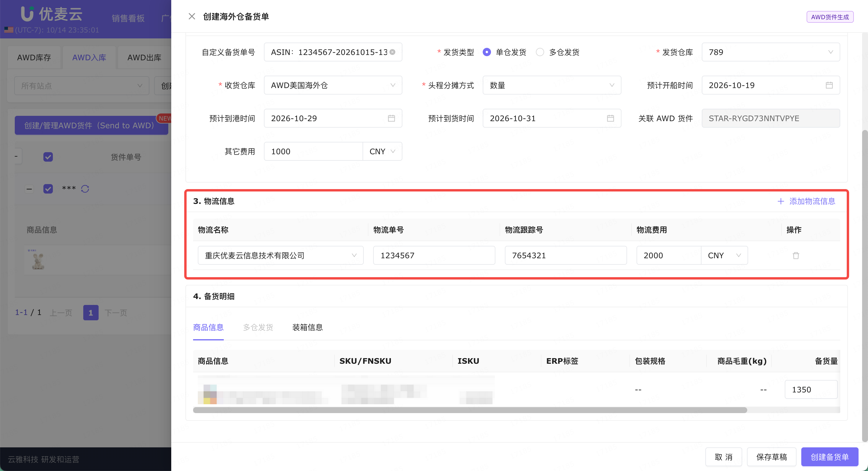
Task: Click the rabbit product thumbnail
Action: (37, 260)
